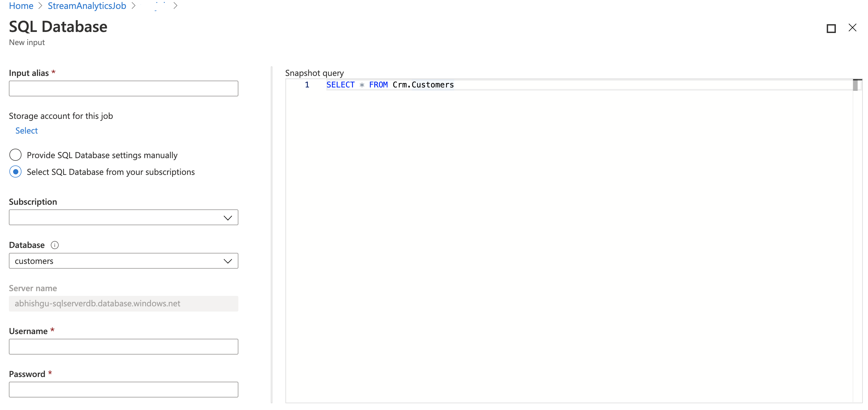Screen dimensions: 868x410
Task: Click the redacted breadcrumb item
Action: click(x=155, y=6)
